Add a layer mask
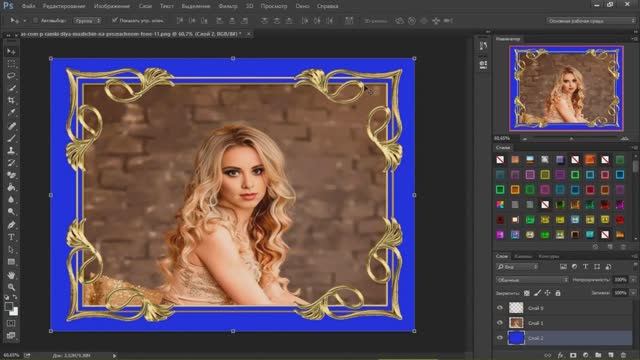Viewport: 640px width, 360px height. click(573, 355)
